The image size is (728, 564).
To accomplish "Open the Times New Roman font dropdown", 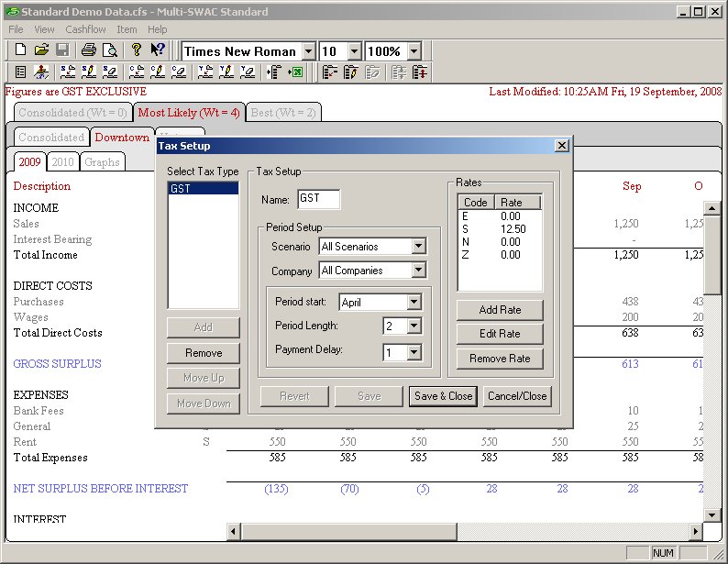I will [308, 51].
